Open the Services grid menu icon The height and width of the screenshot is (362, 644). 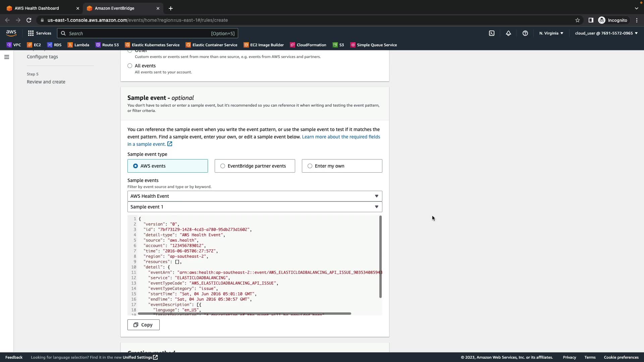click(x=31, y=33)
